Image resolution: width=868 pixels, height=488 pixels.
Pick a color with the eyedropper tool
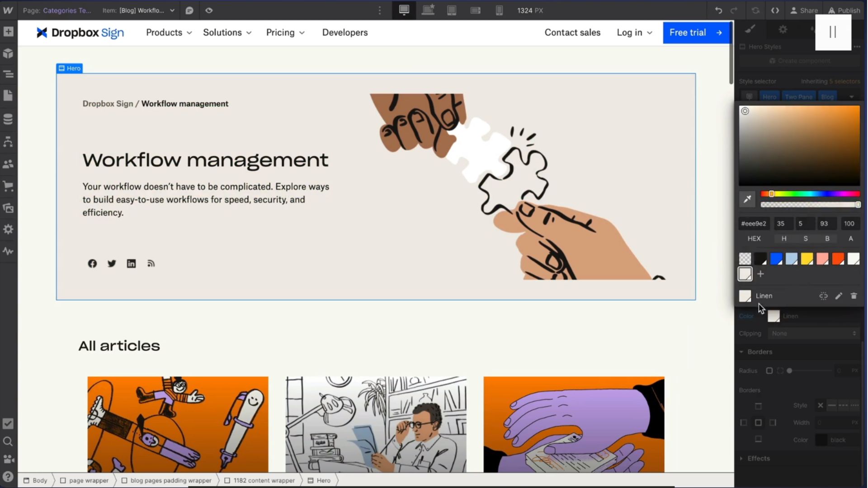click(x=747, y=199)
